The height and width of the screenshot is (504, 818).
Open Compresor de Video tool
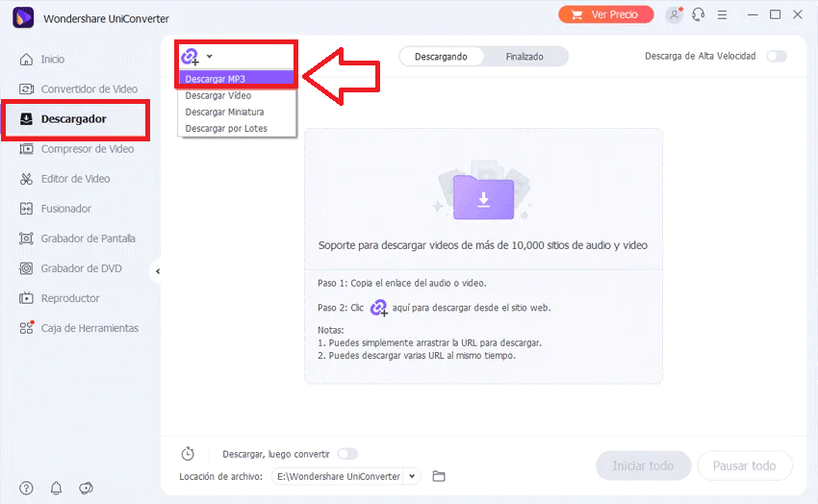[77, 149]
